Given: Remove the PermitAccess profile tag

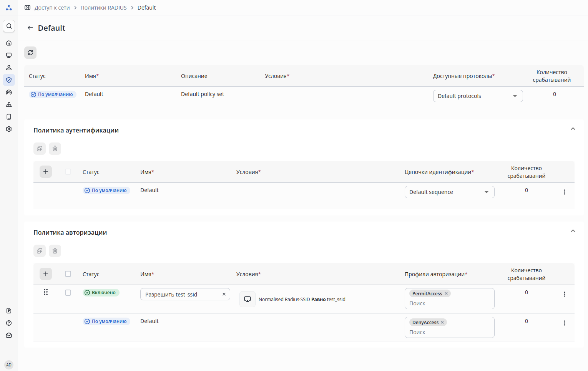Looking at the screenshot, I should coord(446,293).
